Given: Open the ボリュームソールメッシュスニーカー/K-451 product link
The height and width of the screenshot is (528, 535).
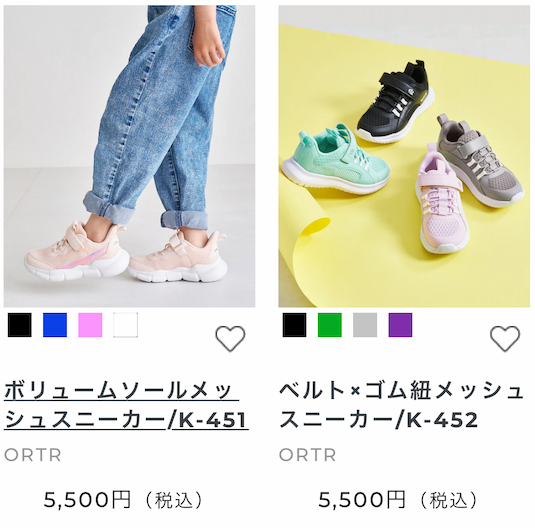Looking at the screenshot, I should coord(126,405).
